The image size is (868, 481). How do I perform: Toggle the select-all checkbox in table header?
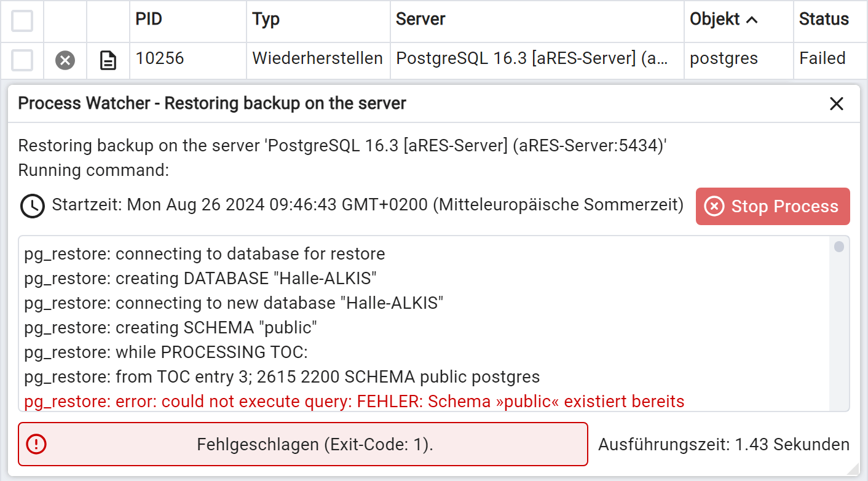click(x=22, y=21)
